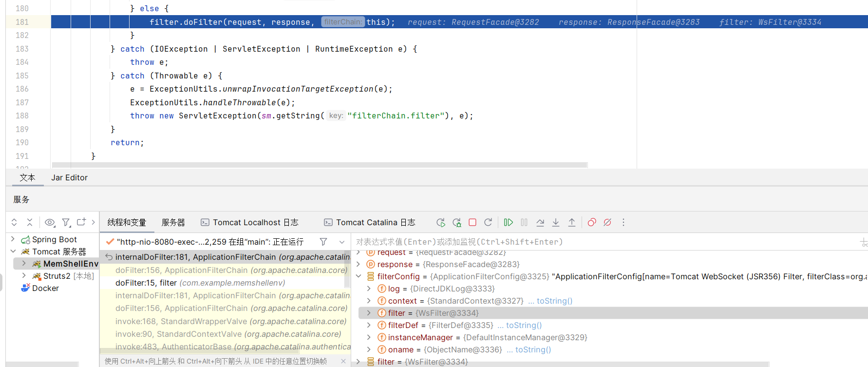
Task: Switch to 服务器 tab
Action: point(173,222)
